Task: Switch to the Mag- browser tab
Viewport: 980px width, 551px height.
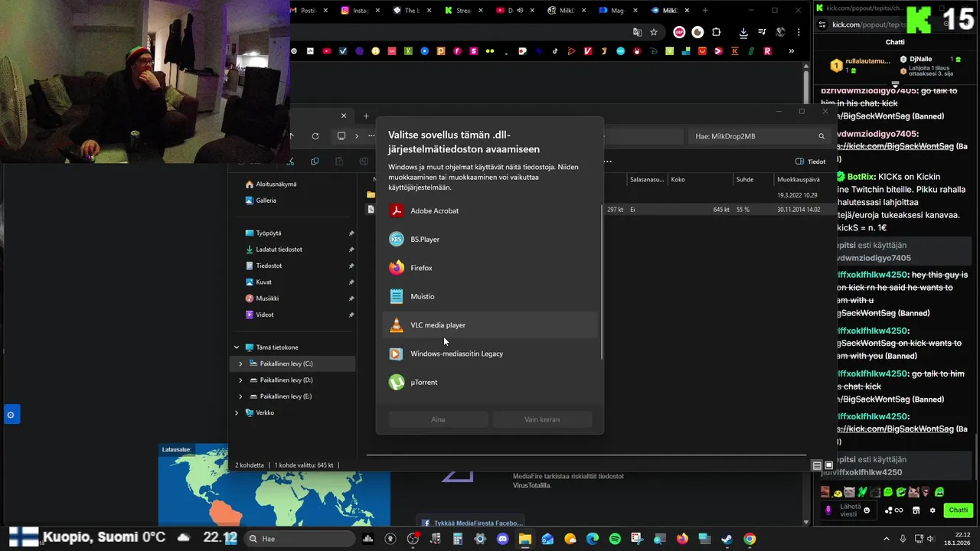Action: (616, 11)
